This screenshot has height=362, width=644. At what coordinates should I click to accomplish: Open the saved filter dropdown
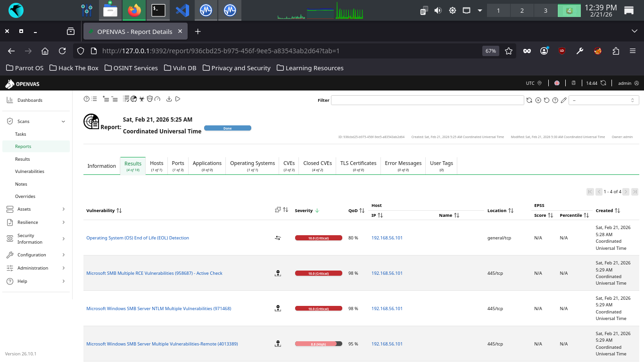click(603, 100)
